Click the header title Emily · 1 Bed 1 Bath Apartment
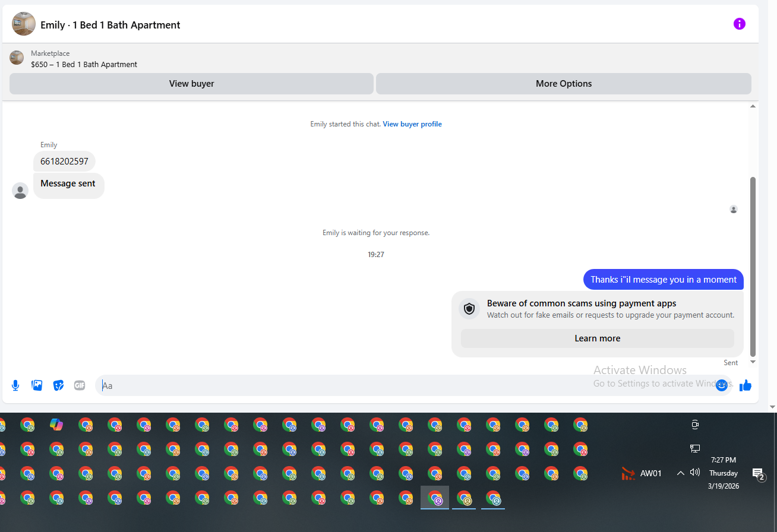777x532 pixels. (x=110, y=25)
